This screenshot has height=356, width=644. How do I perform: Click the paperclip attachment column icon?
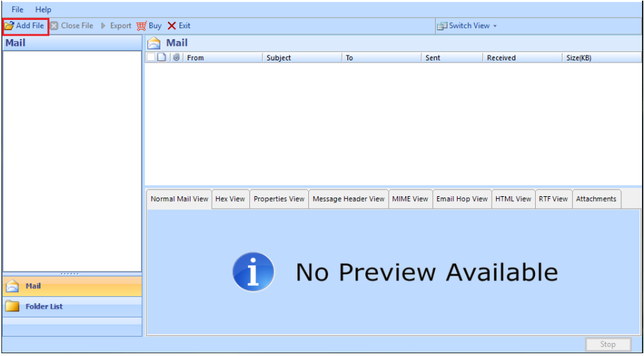176,58
